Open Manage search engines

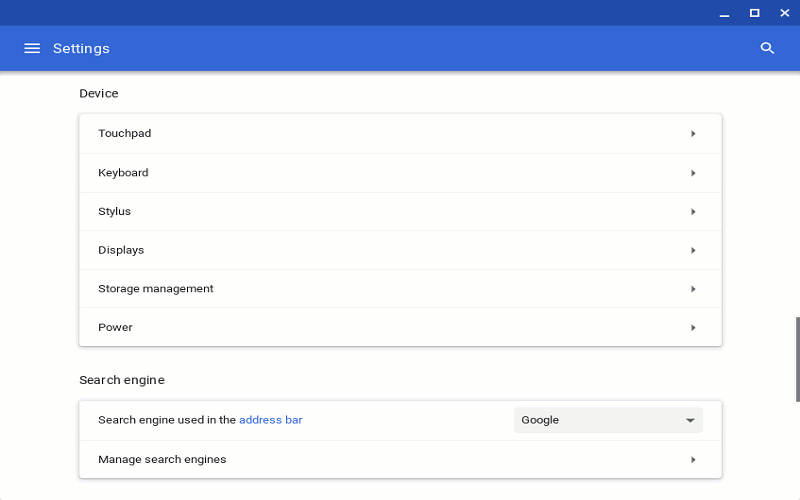(x=162, y=460)
